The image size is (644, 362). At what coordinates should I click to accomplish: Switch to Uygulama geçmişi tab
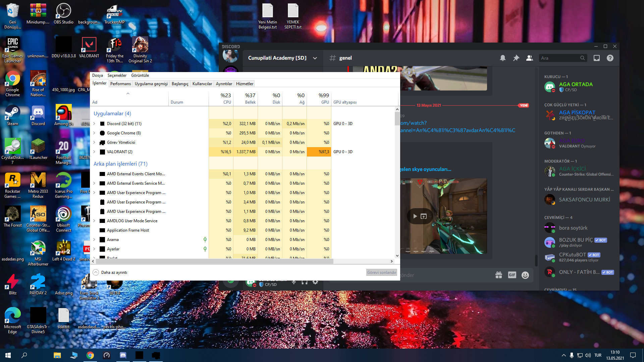[x=151, y=84]
